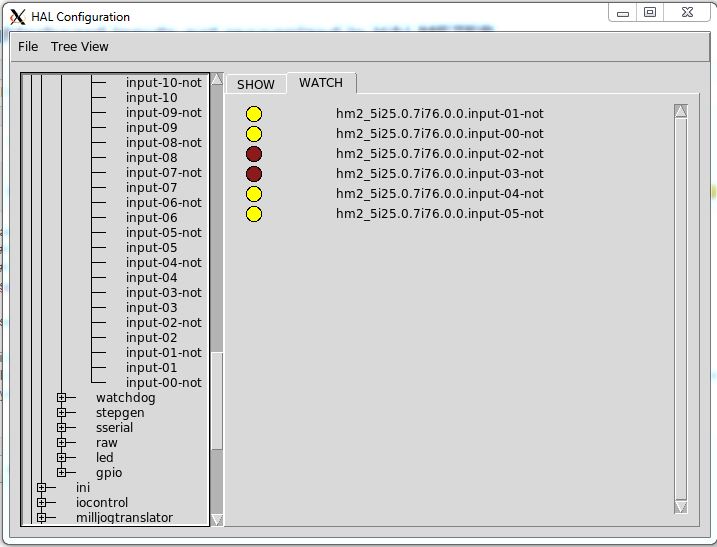Switch to the SHOW tab

click(x=256, y=85)
